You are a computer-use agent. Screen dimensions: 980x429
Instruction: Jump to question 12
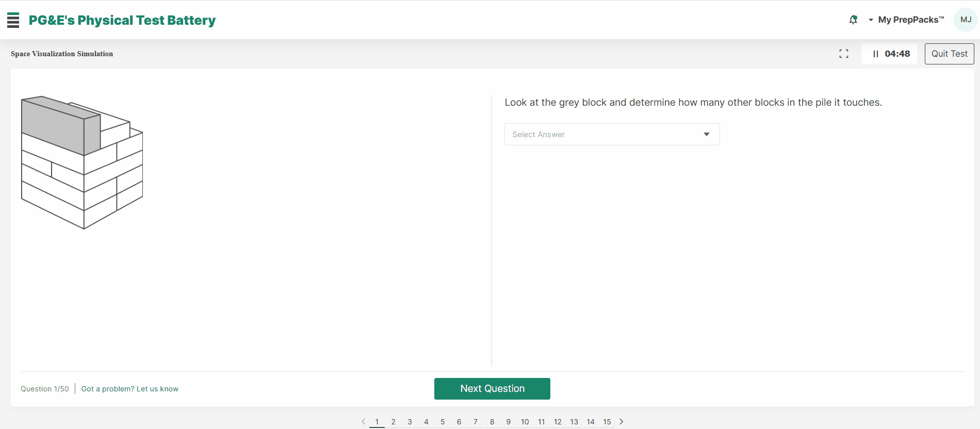click(x=558, y=422)
